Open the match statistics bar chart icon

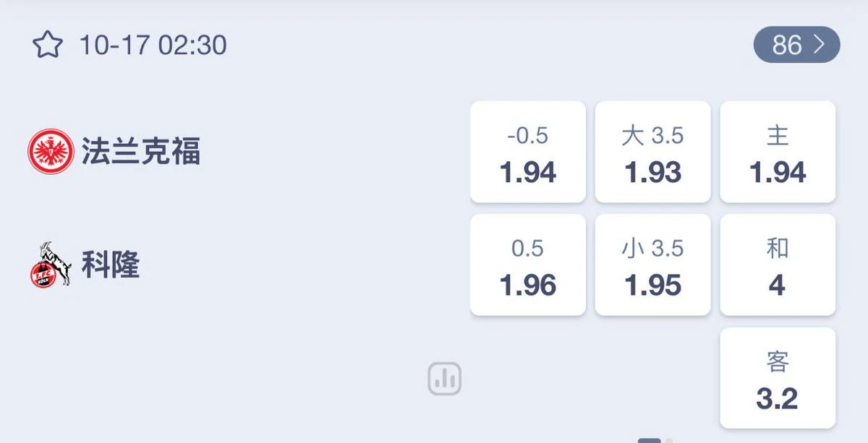point(444,379)
